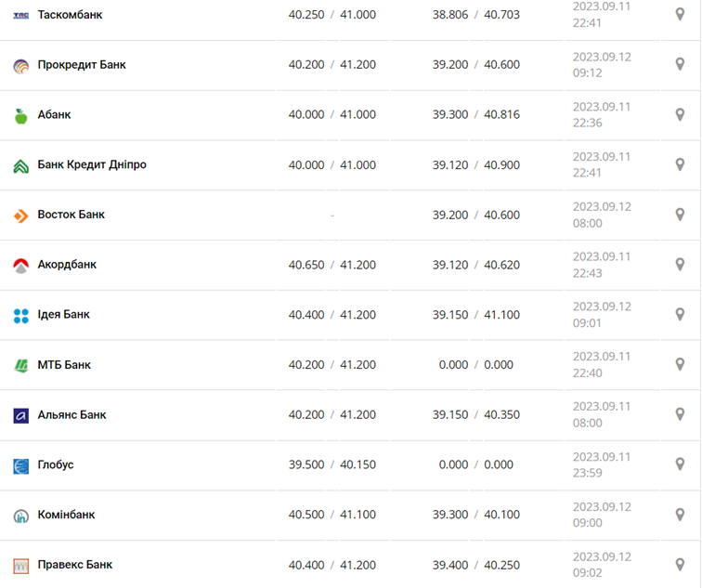This screenshot has width=702, height=588.
Task: Open the Правекс Банк name link
Action: pos(75,565)
